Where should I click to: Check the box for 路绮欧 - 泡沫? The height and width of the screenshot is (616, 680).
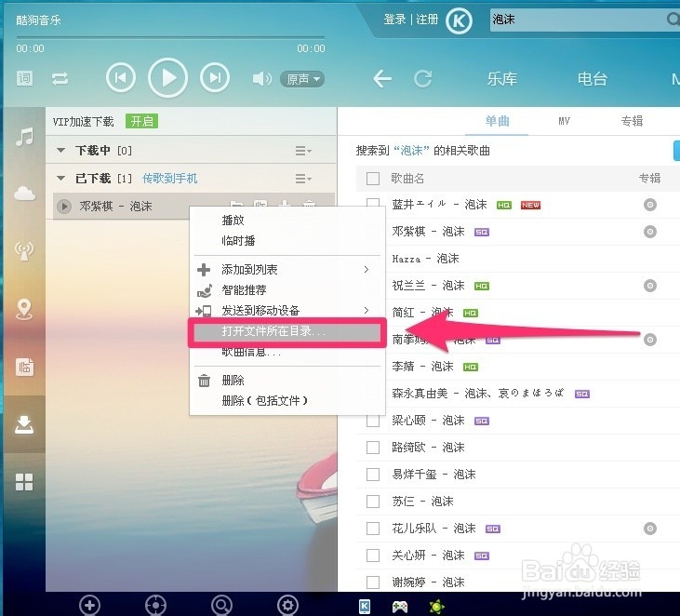(x=373, y=448)
